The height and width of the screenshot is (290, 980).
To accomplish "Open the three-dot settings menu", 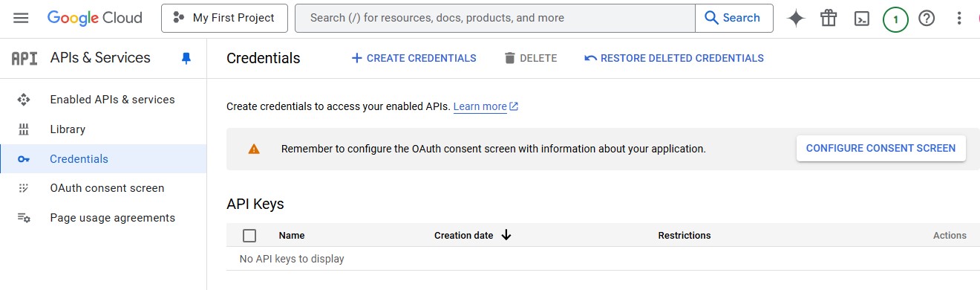I will [959, 19].
